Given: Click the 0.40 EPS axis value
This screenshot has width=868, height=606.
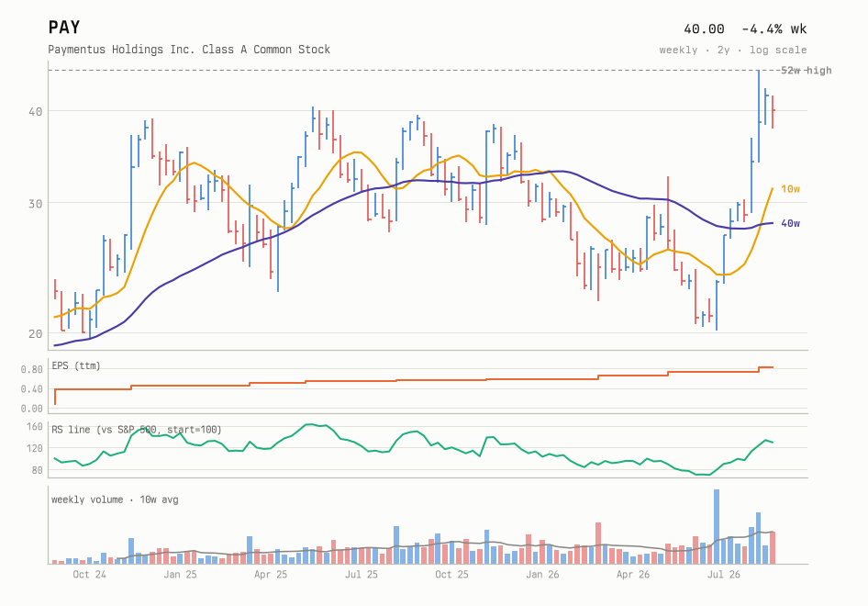Looking at the screenshot, I should click(31, 389).
